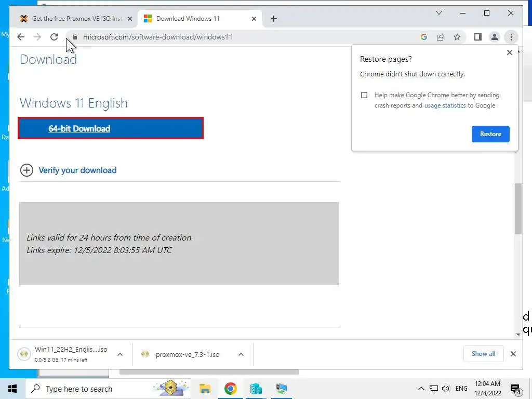The width and height of the screenshot is (532, 399).
Task: Go back using the browser back arrow
Action: [x=21, y=37]
